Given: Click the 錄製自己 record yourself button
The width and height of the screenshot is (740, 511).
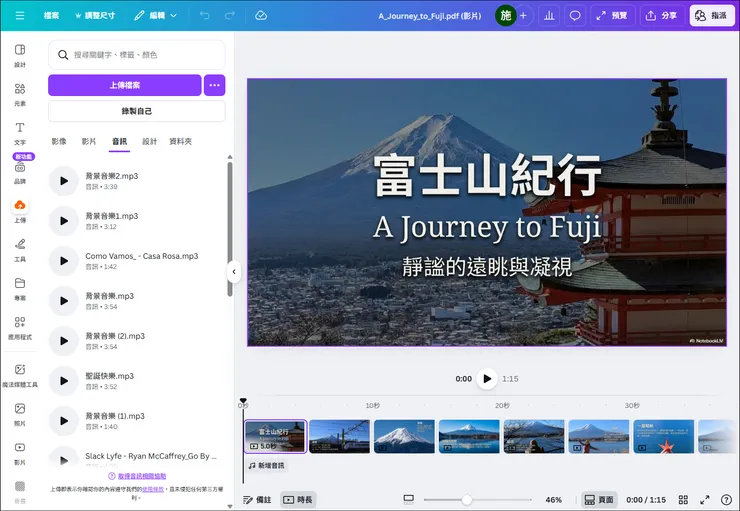Looking at the screenshot, I should (136, 111).
